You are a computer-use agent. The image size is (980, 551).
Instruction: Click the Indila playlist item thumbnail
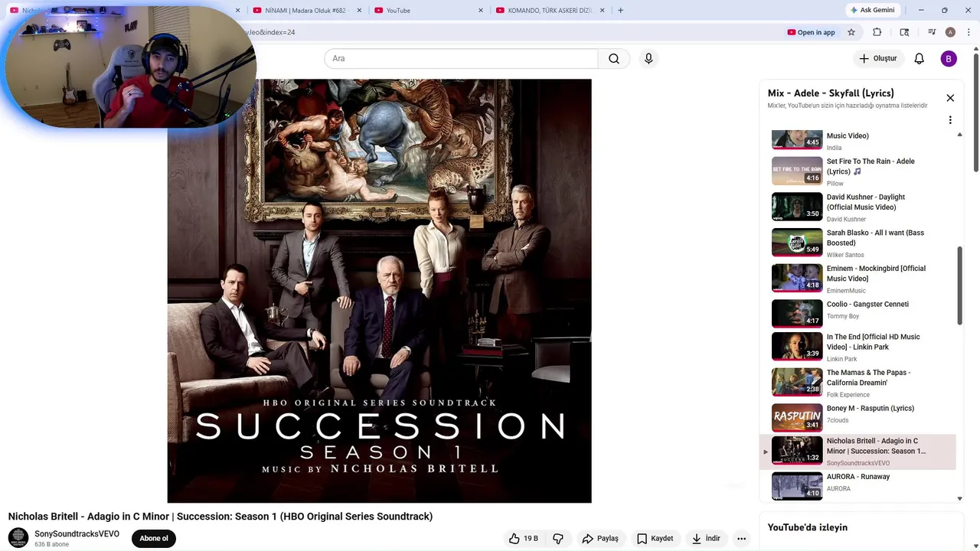pyautogui.click(x=797, y=139)
